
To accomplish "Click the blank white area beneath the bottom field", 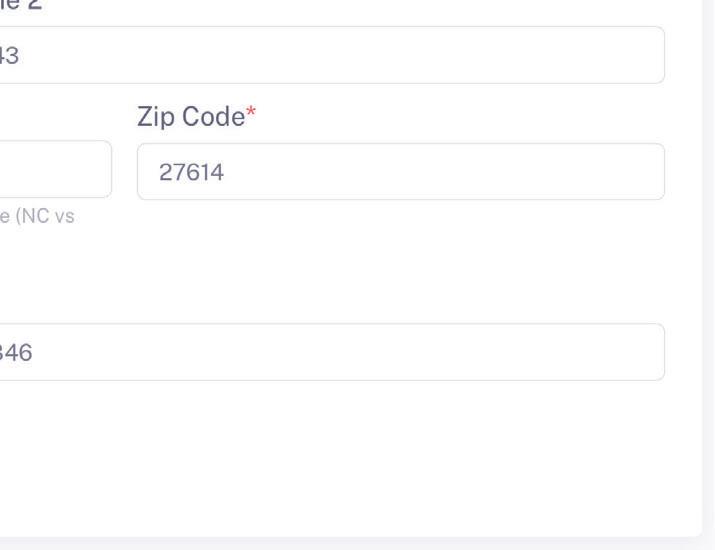I will 332,456.
